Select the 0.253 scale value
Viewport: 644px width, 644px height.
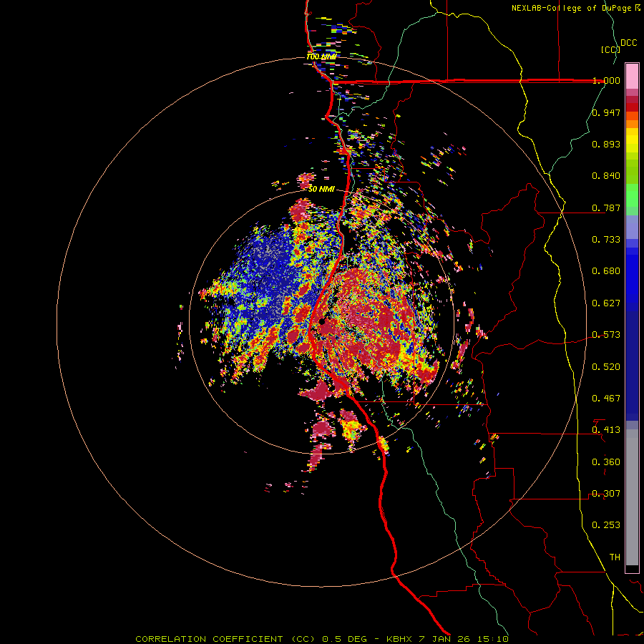(606, 525)
